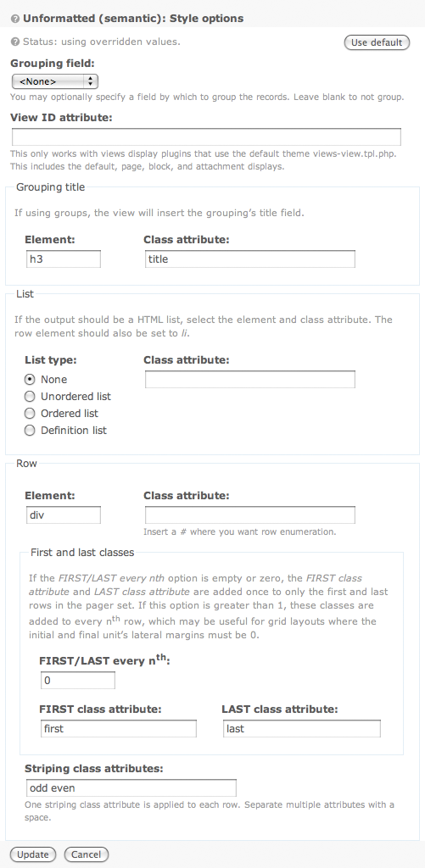Click the Update button
The width and height of the screenshot is (425, 868).
pyautogui.click(x=33, y=854)
